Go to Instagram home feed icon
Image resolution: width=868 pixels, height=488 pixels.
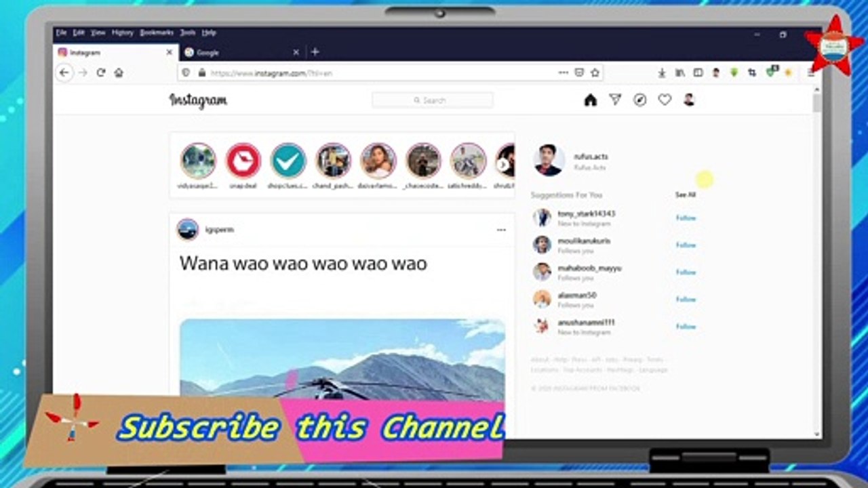[590, 100]
